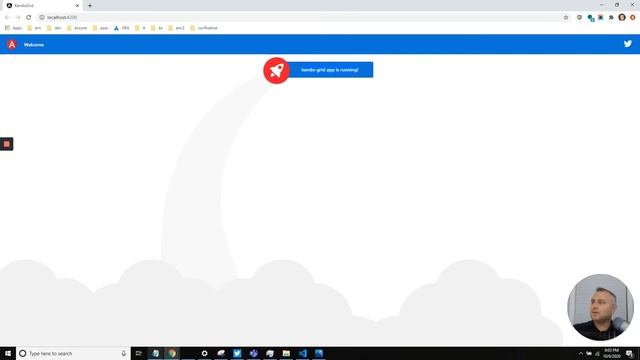Open the Chrome profile avatar
640x360 pixels.
(x=622, y=17)
